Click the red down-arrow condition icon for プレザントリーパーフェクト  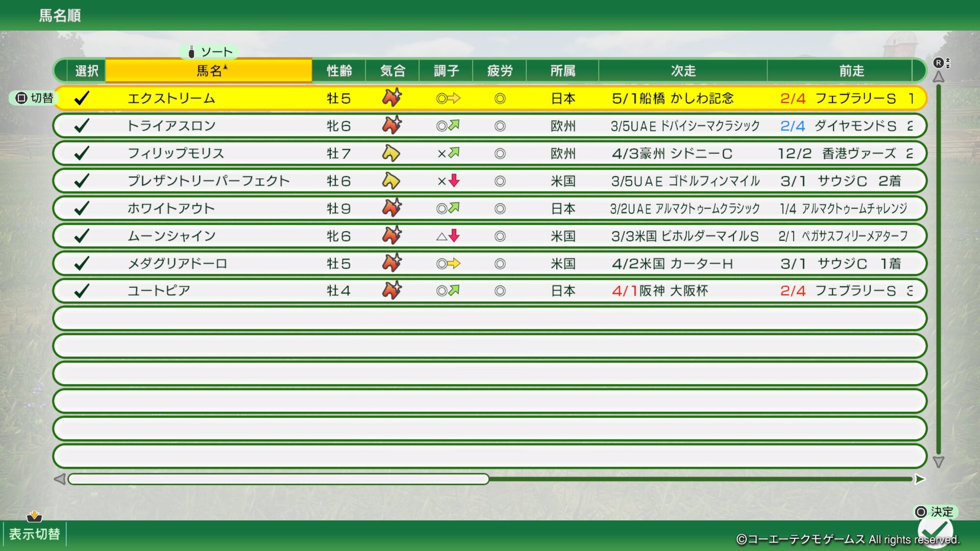[454, 181]
